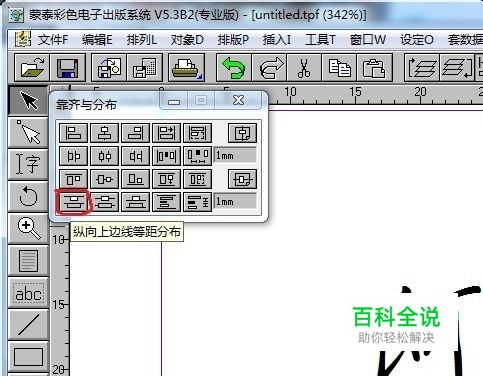
Task: Click the export disk with grid icon
Action: 144,68
